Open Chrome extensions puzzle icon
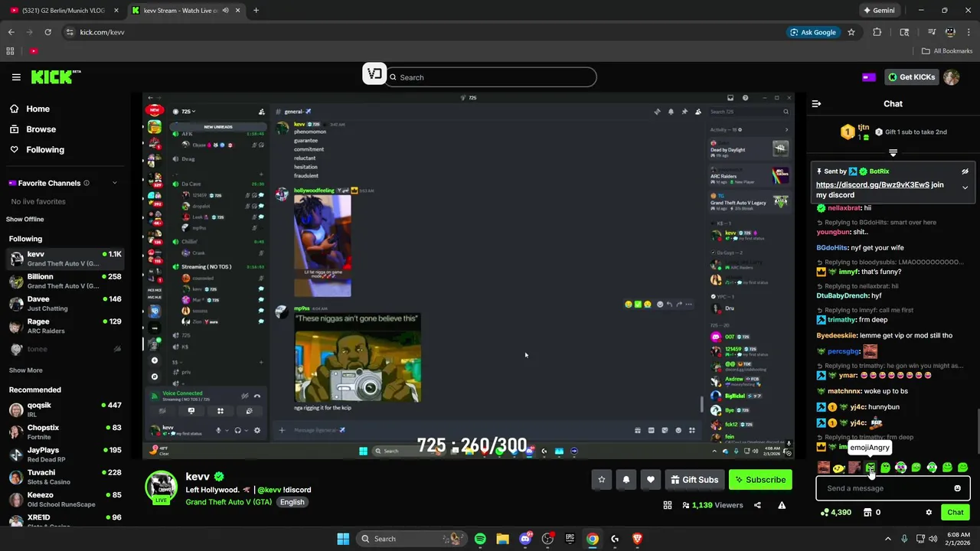The height and width of the screenshot is (551, 980). pos(877,32)
